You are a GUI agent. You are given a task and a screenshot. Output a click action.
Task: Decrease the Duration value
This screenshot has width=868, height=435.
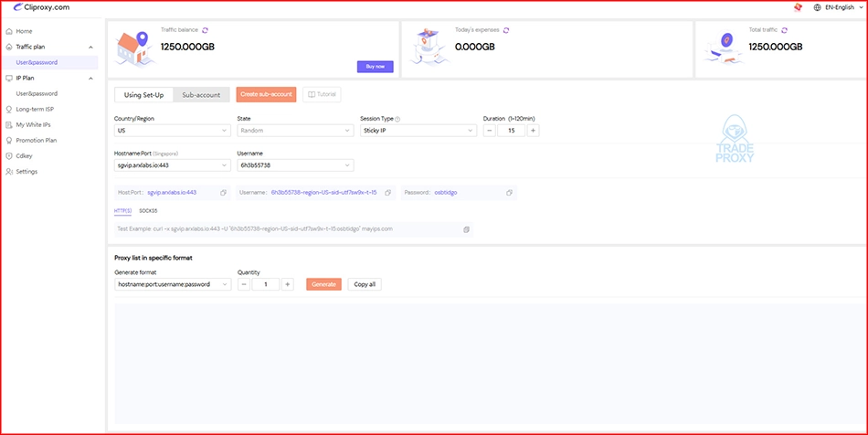pyautogui.click(x=490, y=131)
